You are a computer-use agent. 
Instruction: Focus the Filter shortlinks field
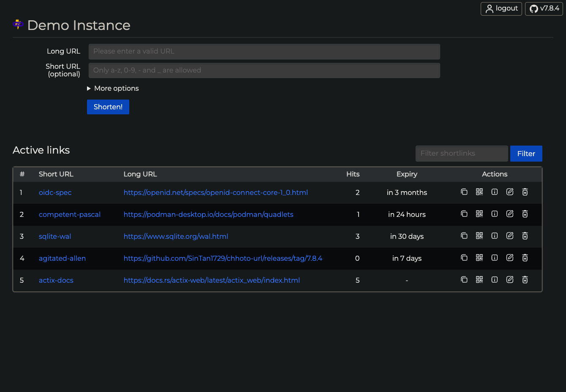pyautogui.click(x=462, y=154)
